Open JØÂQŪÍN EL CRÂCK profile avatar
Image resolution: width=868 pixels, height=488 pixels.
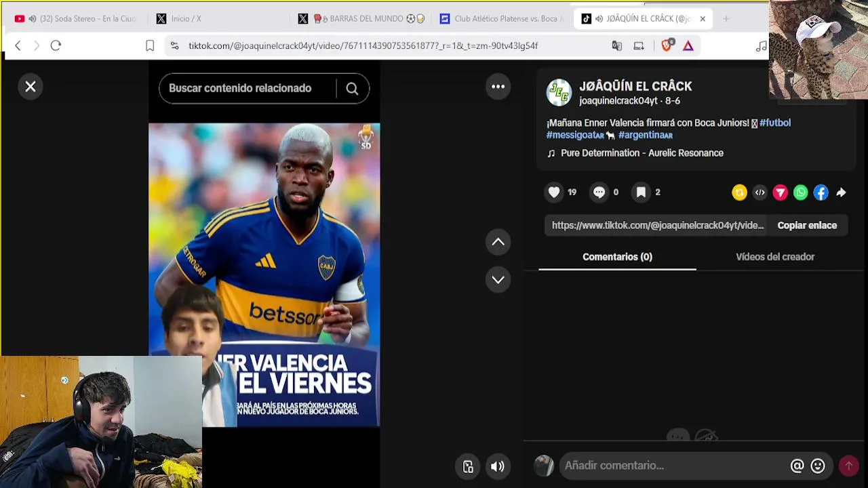click(x=559, y=93)
